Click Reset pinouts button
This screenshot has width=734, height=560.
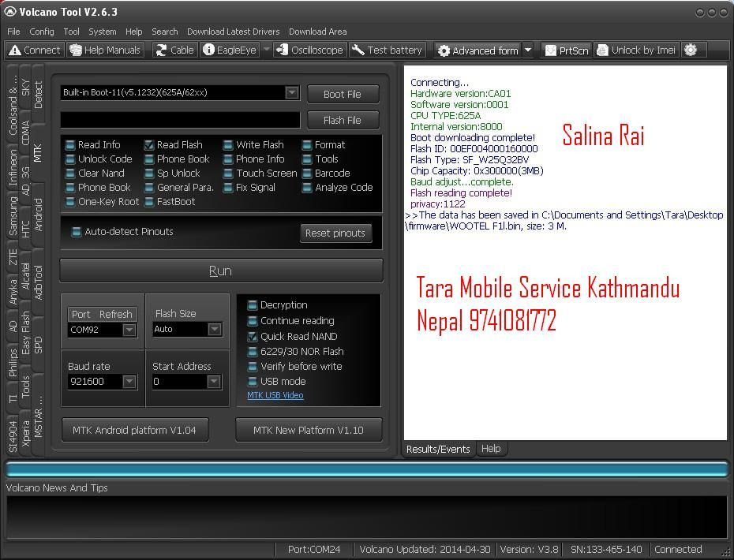point(335,233)
